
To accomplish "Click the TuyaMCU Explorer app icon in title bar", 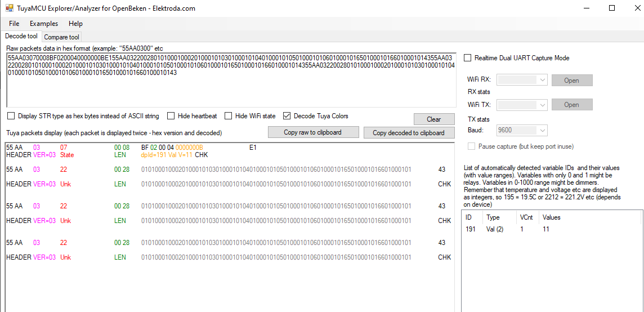I will [x=9, y=8].
